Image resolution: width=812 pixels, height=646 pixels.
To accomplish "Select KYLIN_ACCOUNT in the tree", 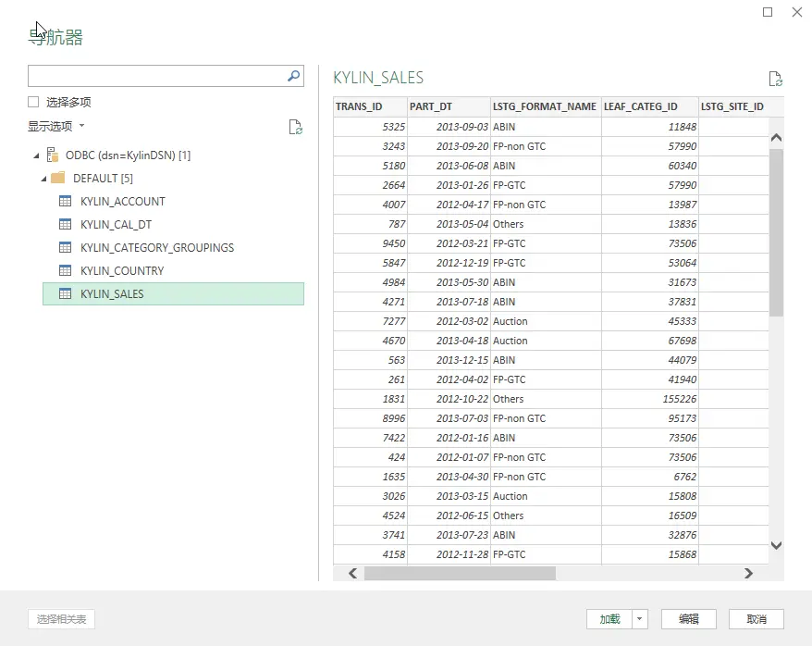I will [x=123, y=202].
